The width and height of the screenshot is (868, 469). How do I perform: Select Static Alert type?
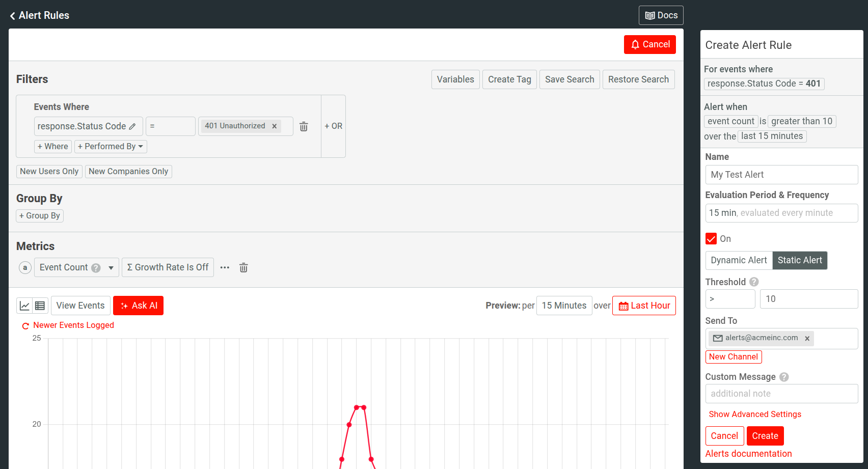point(799,260)
